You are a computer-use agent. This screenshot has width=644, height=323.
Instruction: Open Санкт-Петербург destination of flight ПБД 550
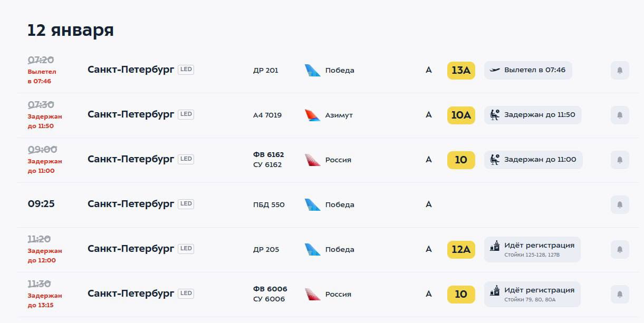pyautogui.click(x=131, y=204)
